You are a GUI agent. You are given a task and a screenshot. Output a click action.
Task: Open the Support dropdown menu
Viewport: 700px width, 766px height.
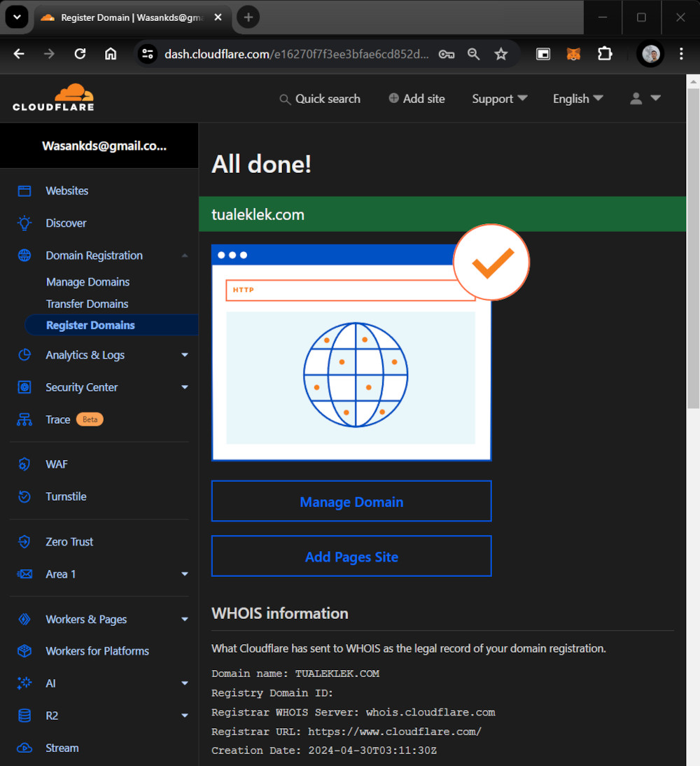pyautogui.click(x=499, y=99)
